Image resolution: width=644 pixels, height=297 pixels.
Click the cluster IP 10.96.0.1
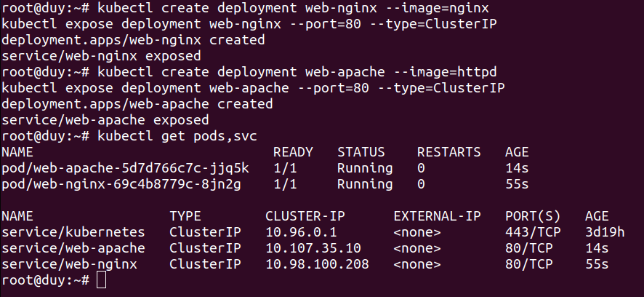tap(301, 232)
